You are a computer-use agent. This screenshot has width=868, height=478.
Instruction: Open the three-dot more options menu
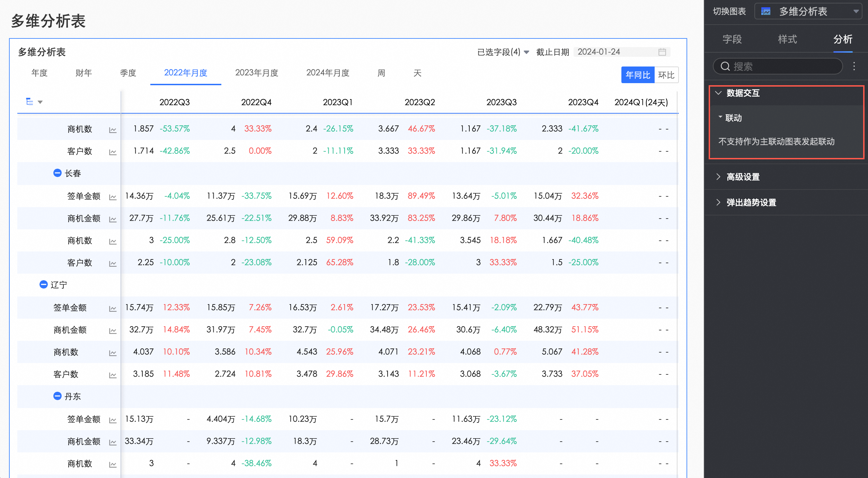(x=854, y=66)
